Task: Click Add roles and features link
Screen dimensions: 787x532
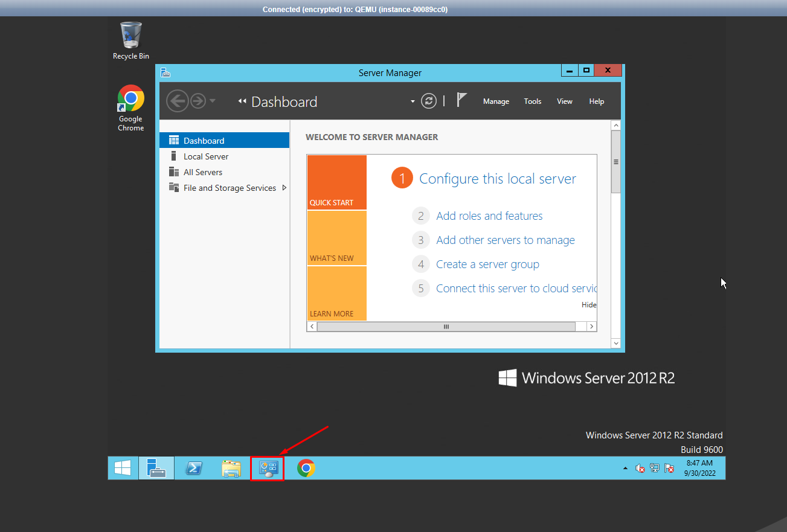Action: (x=489, y=216)
